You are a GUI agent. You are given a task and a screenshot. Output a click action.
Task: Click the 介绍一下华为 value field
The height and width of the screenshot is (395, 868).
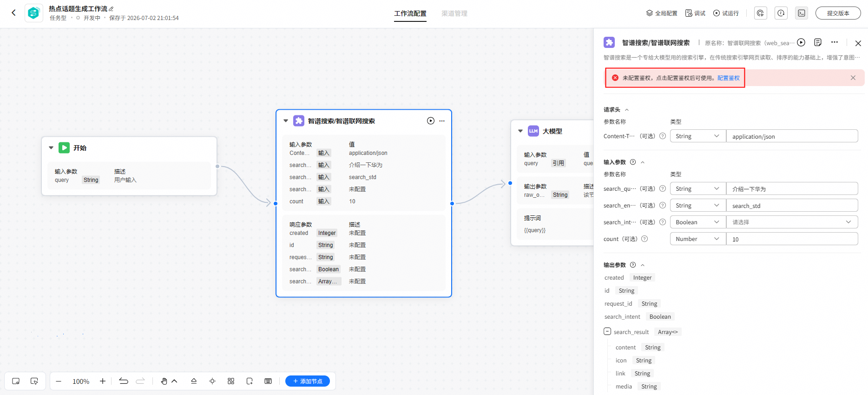(x=792, y=188)
